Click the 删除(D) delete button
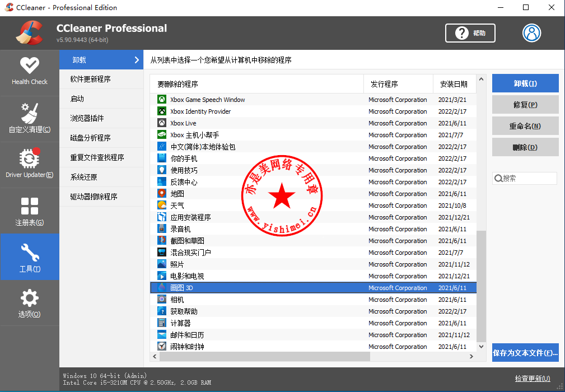565x392 pixels. 525,147
